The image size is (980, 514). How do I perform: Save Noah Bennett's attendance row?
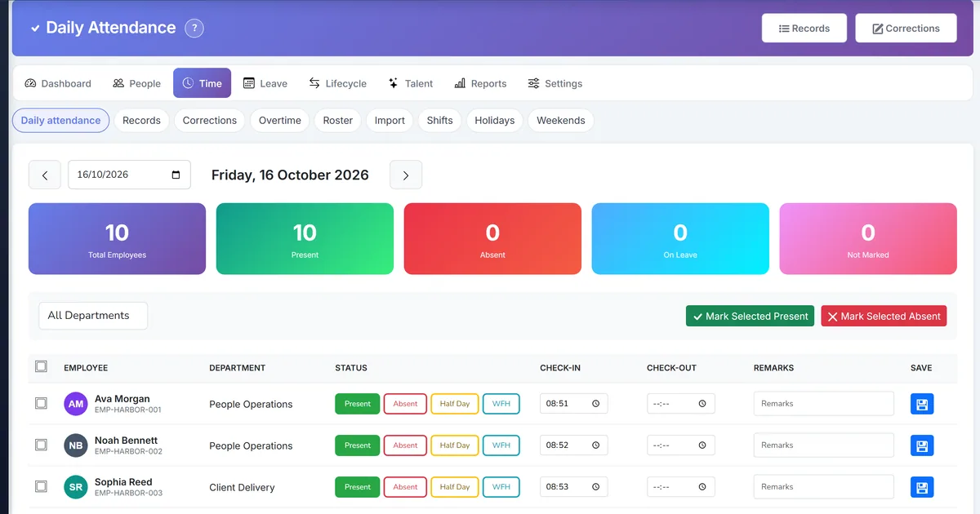[922, 445]
